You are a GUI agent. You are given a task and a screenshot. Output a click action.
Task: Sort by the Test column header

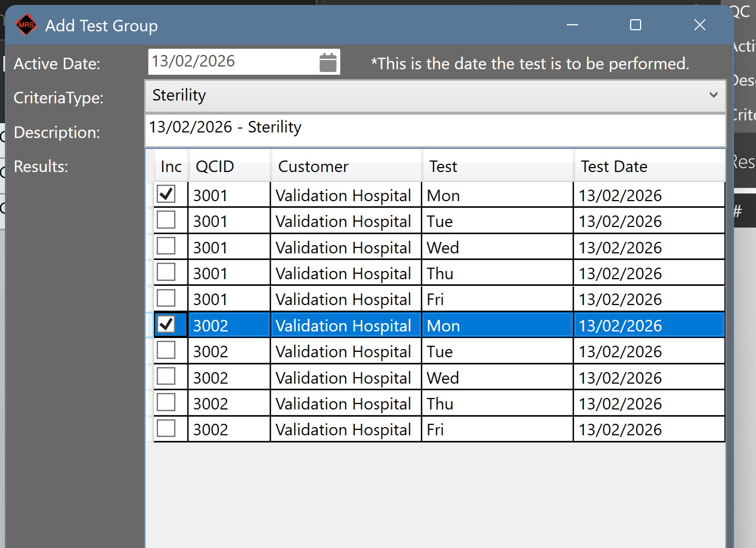tap(498, 166)
